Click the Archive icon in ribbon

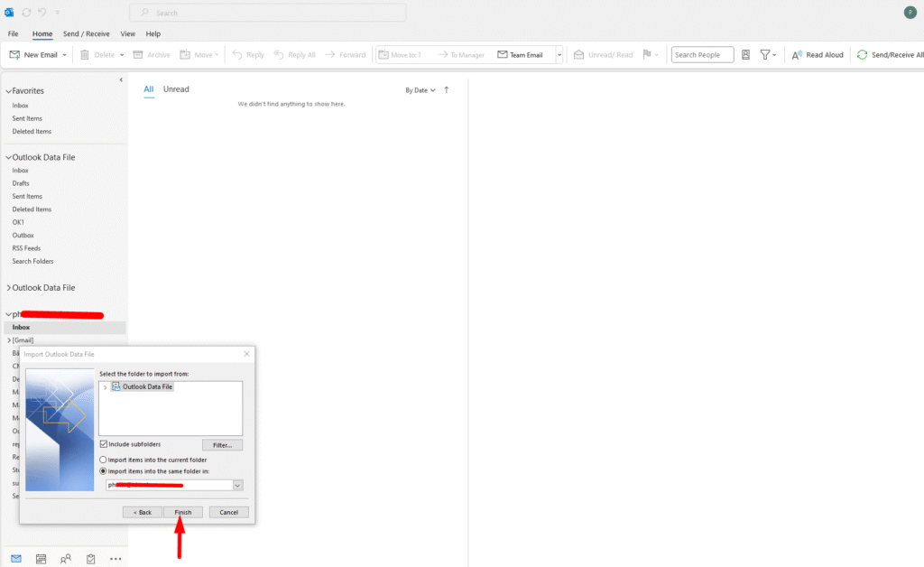coord(138,55)
